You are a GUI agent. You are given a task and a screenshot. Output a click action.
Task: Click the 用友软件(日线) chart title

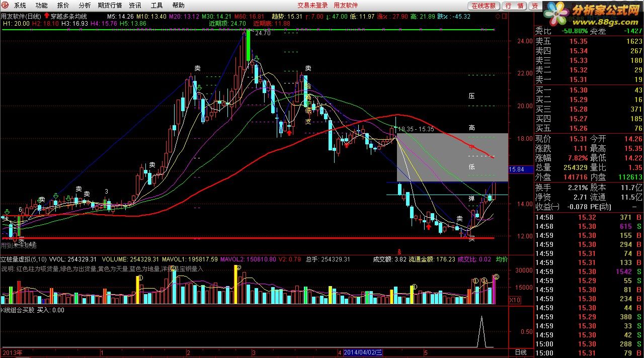tap(21, 16)
